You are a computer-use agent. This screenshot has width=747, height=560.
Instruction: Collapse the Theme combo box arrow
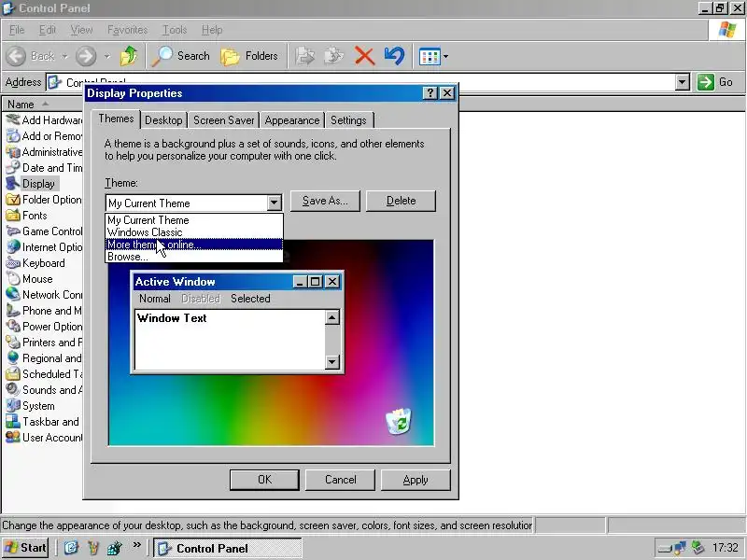pos(274,203)
